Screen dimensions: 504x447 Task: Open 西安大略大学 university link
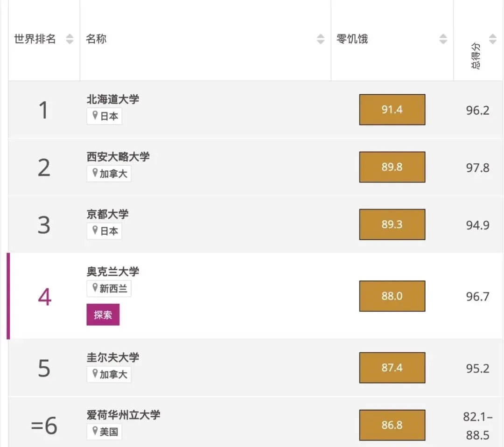[118, 157]
